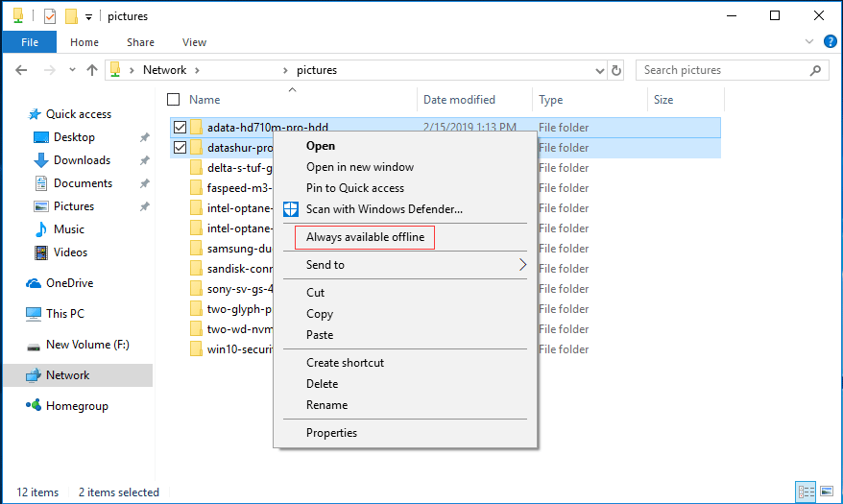
Task: Open Homegroup in navigation pane
Action: point(77,406)
